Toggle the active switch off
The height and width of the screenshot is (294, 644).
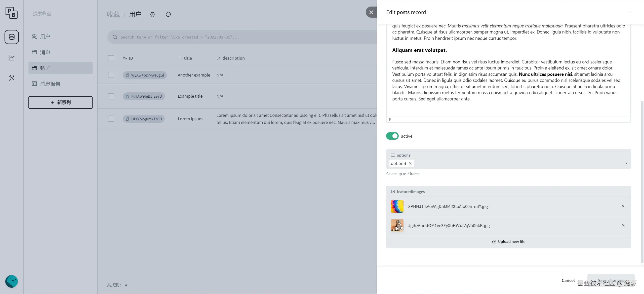392,136
